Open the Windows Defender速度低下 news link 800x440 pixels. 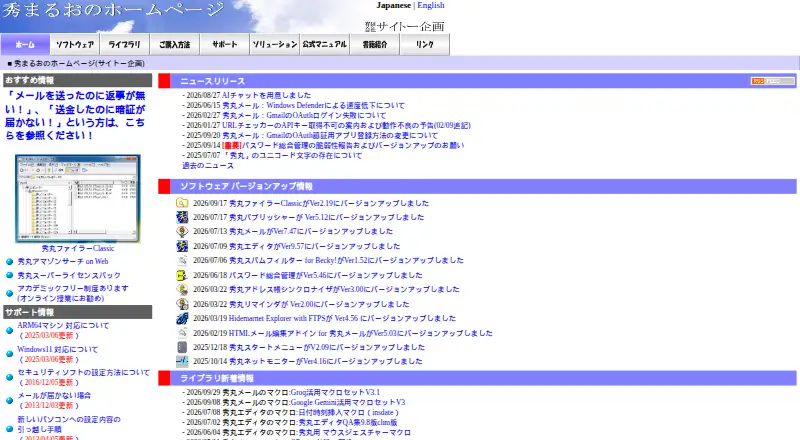[313, 105]
